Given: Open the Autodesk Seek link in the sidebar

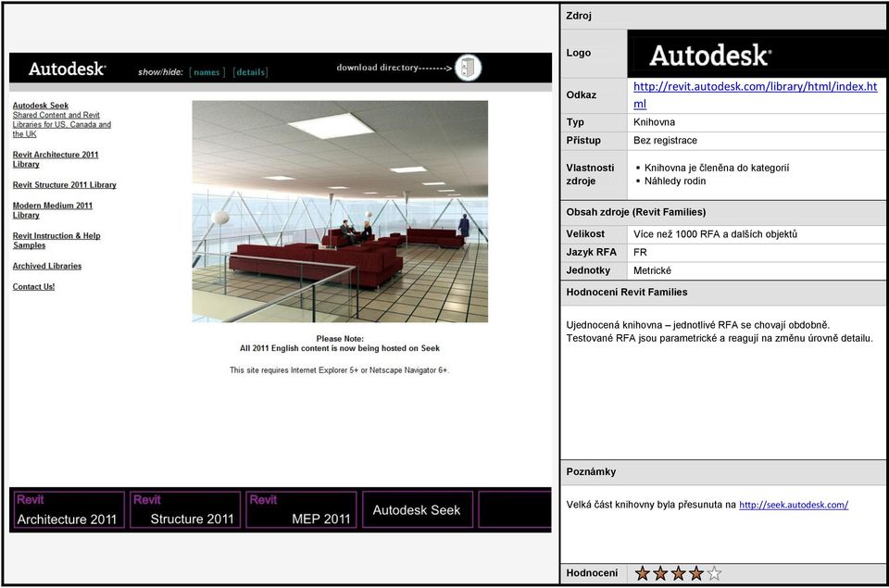Looking at the screenshot, I should pyautogui.click(x=40, y=106).
